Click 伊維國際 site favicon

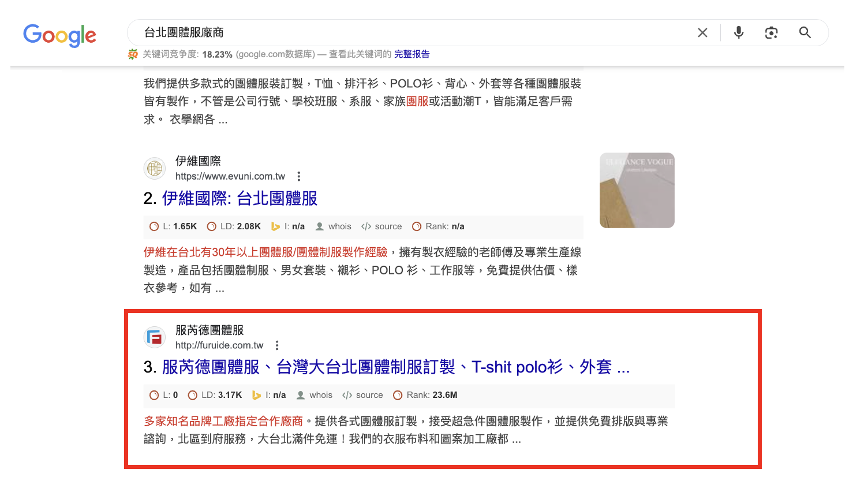click(155, 169)
